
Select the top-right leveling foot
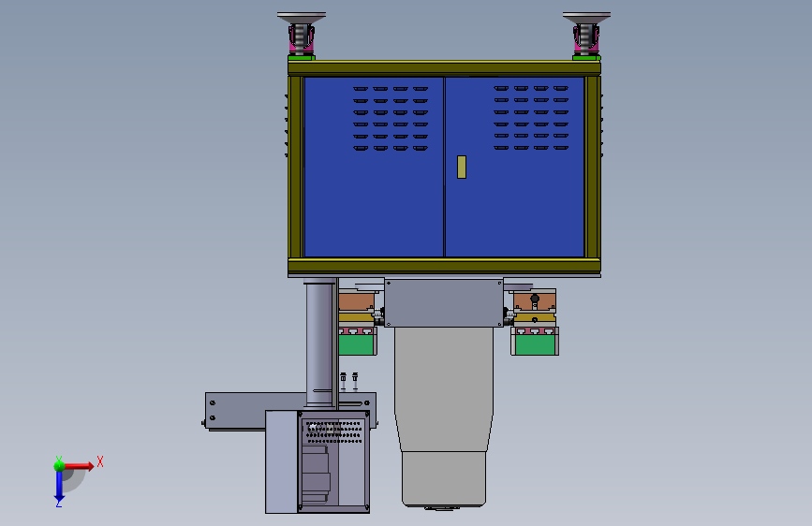tap(586, 35)
